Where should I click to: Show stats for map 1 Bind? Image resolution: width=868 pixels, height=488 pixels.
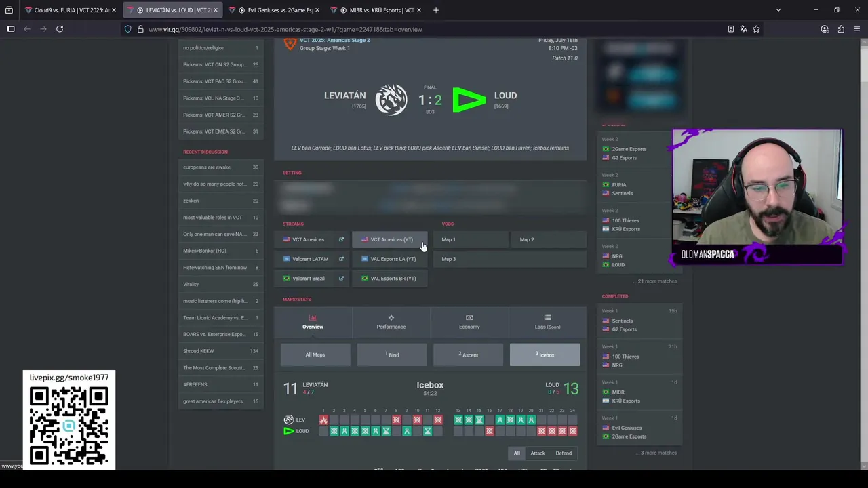point(392,354)
